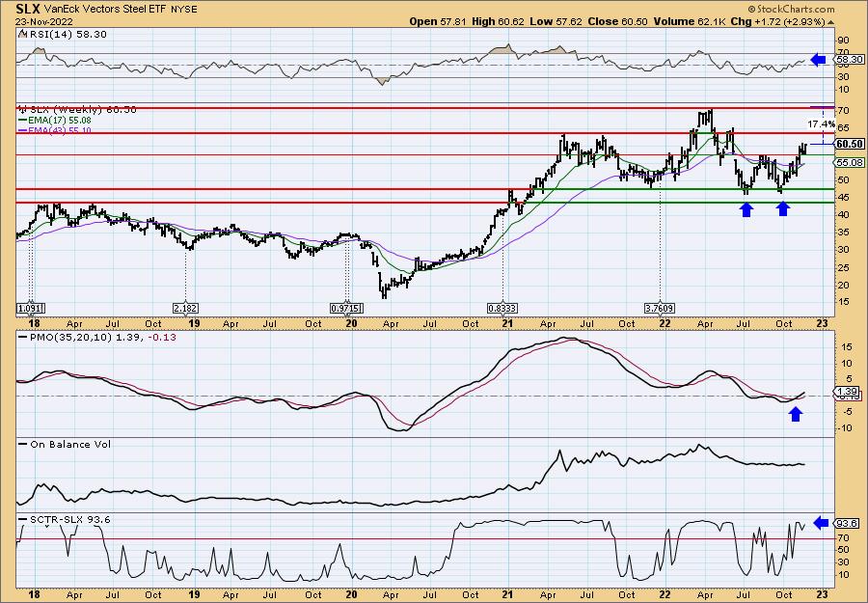Screen dimensions: 868x603
Task: Select the Low 57.62 value
Action: [556, 21]
